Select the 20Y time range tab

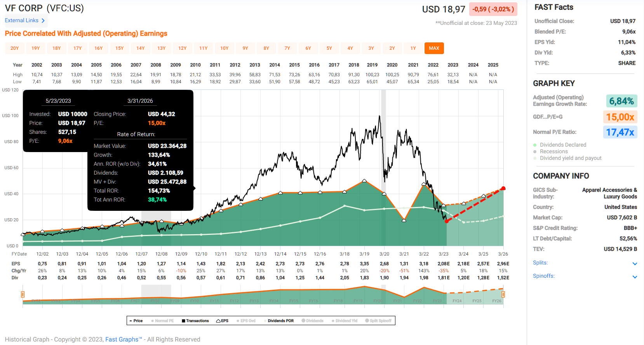(x=15, y=48)
